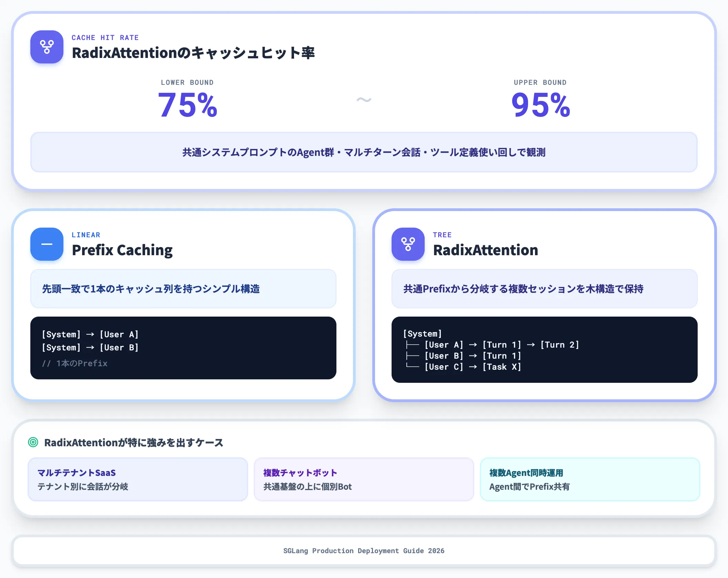Click the Agent間でPrefix共有 subtitle
This screenshot has height=578, width=728.
(529, 487)
